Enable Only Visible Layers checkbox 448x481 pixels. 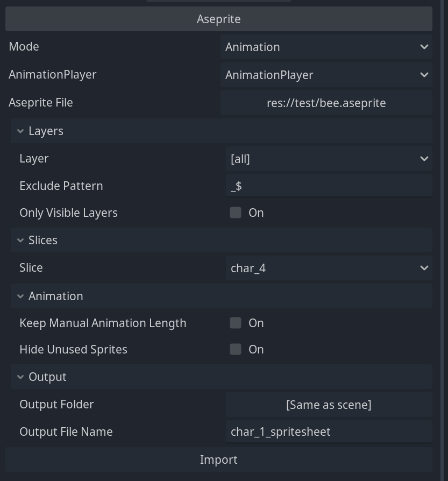tap(236, 213)
